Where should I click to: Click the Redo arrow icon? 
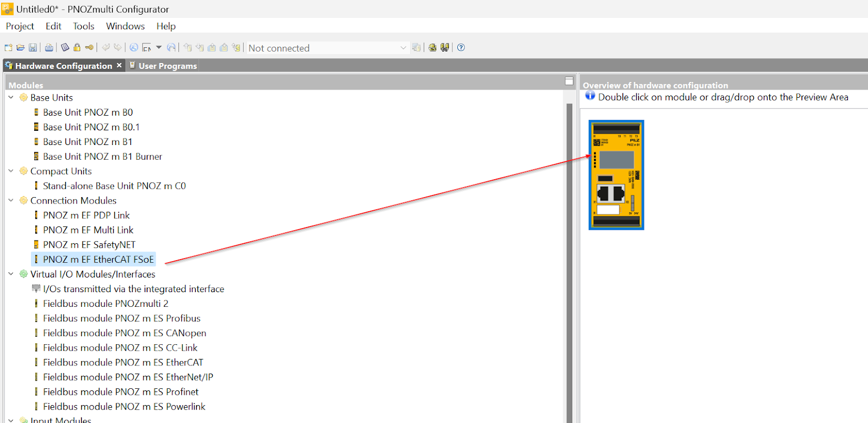(118, 47)
